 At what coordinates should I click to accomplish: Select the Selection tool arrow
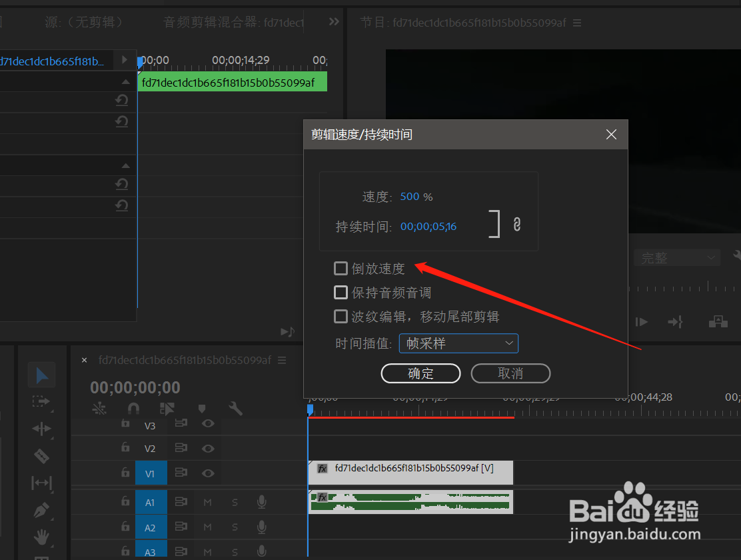[x=41, y=375]
